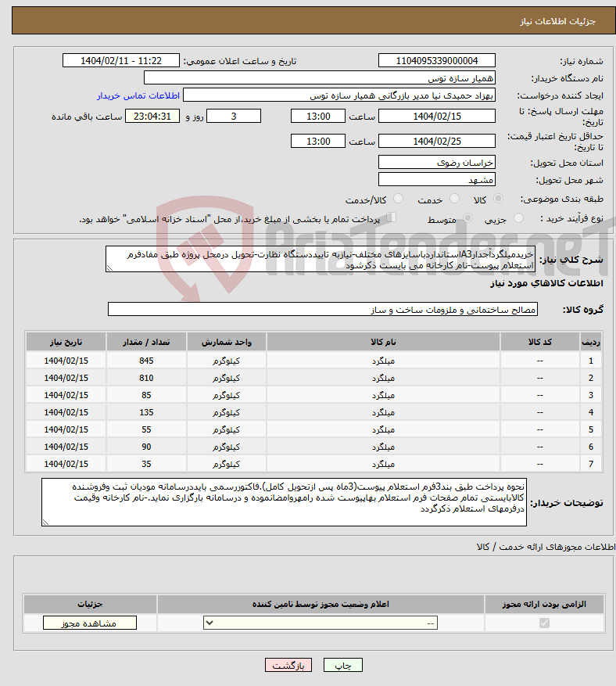Screen dimensions: 616x686
Task: Click the request creator field
Action: [x=339, y=95]
